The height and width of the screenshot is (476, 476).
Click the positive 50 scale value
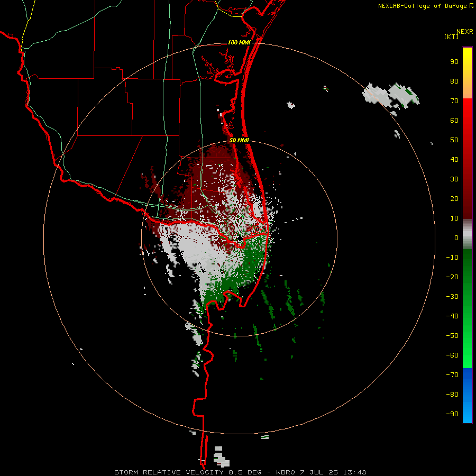[x=454, y=140]
